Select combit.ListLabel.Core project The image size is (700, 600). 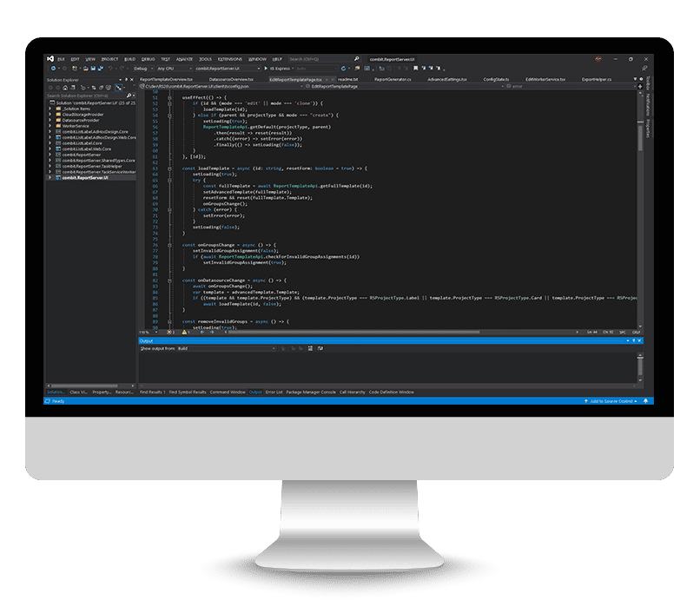pos(83,143)
